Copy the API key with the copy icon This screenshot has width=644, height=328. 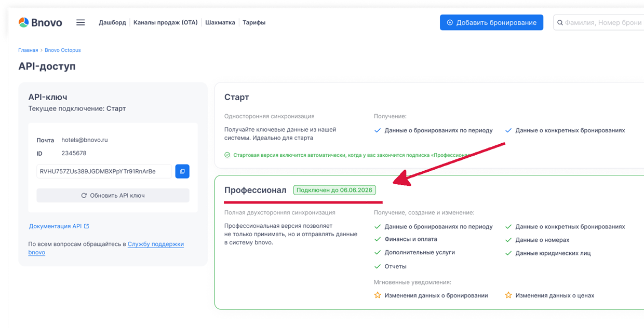(x=182, y=171)
